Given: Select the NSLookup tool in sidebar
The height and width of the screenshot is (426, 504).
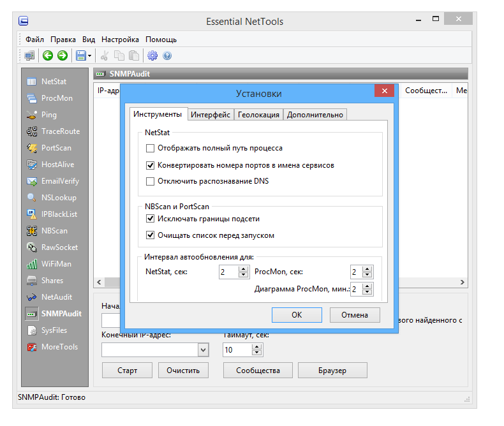Looking at the screenshot, I should pyautogui.click(x=52, y=198).
